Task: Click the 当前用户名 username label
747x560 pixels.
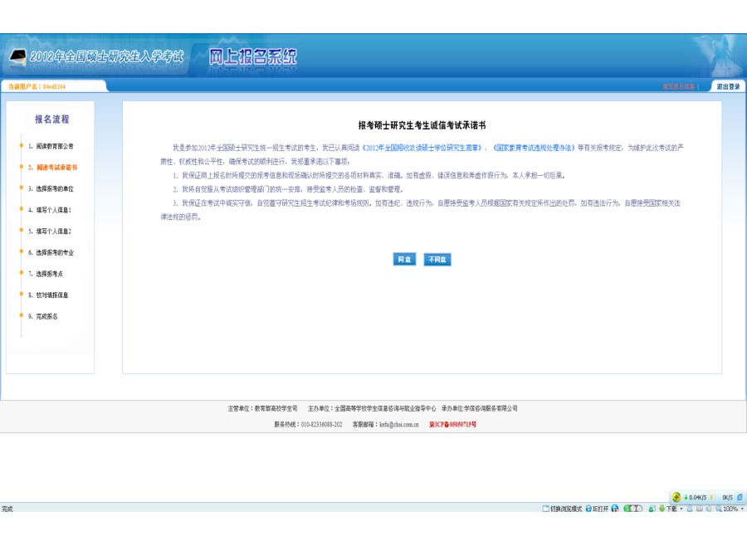Action: click(37, 86)
